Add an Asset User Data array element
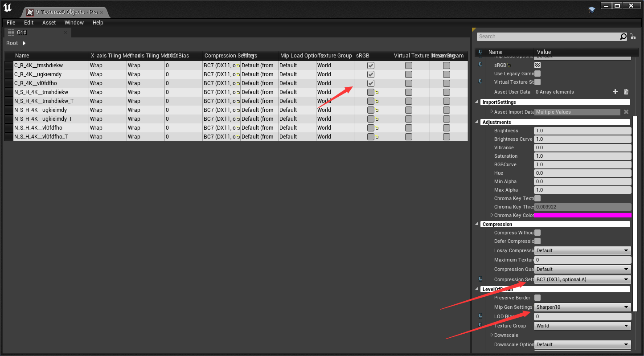Screen dimensions: 644x356 pos(615,92)
